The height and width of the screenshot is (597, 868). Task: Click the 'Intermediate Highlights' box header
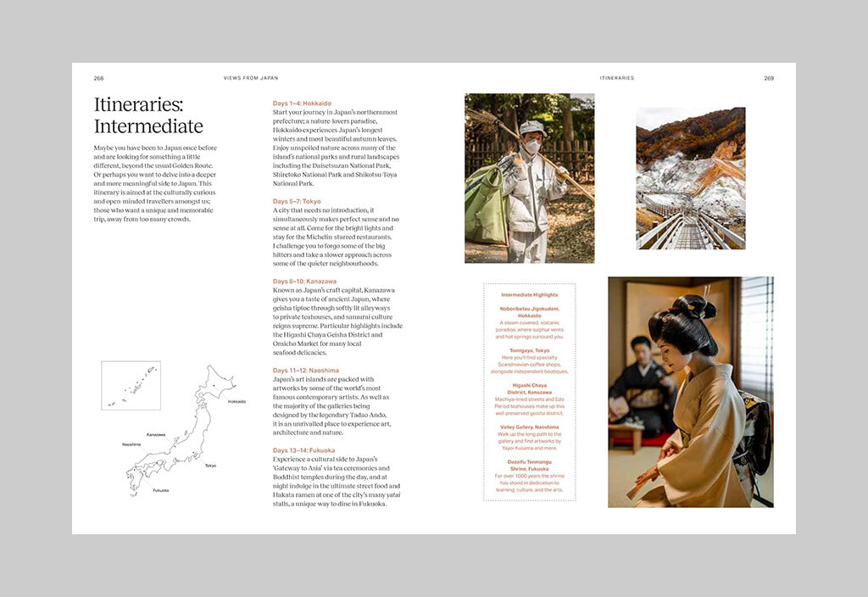[x=531, y=294]
